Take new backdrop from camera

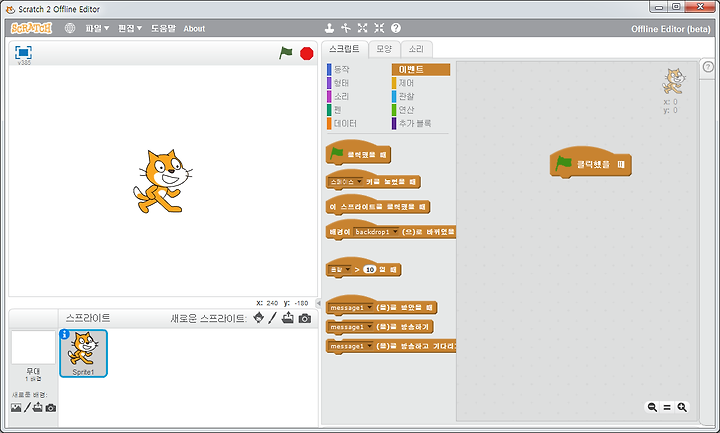click(x=51, y=408)
